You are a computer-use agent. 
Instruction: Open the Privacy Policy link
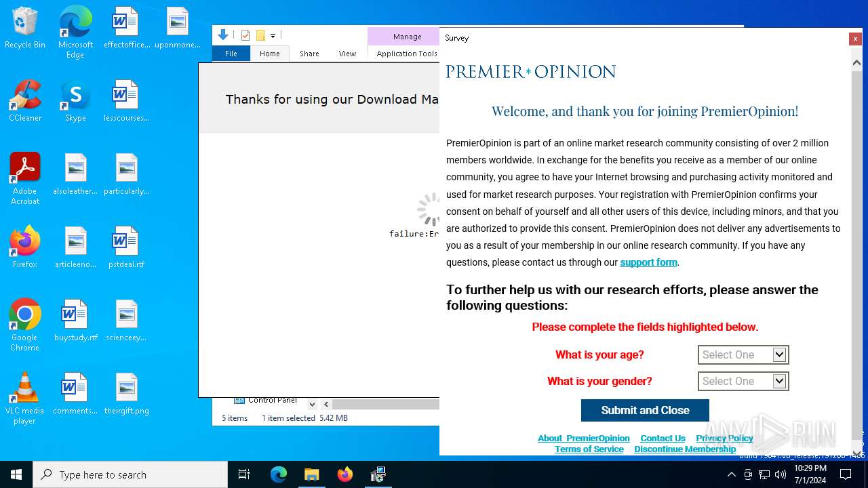point(724,438)
